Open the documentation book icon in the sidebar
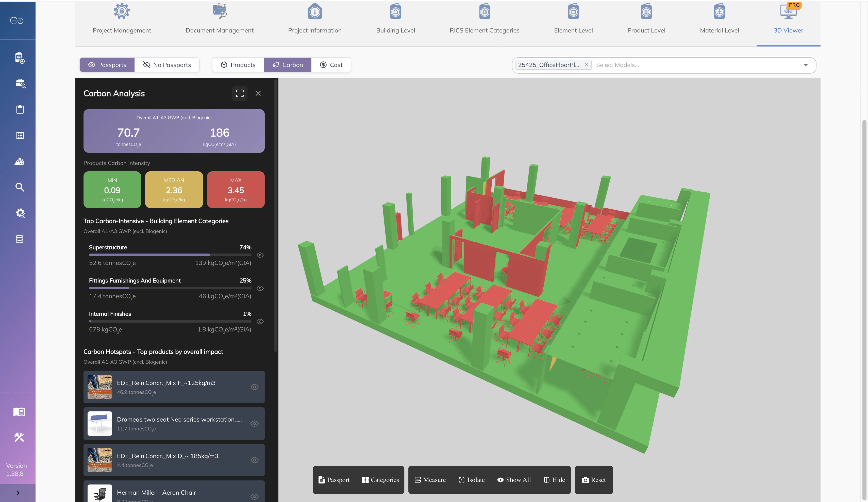This screenshot has width=868, height=502. pyautogui.click(x=19, y=411)
